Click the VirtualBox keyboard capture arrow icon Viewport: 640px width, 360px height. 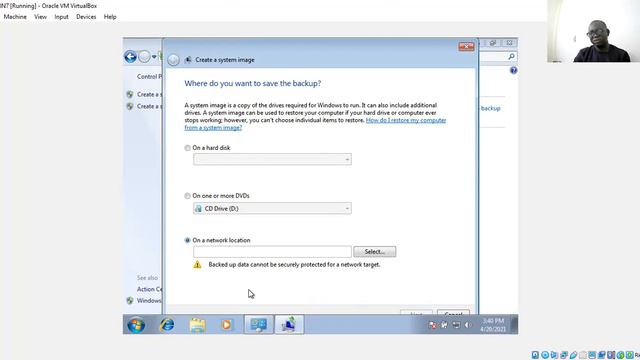[x=630, y=355]
